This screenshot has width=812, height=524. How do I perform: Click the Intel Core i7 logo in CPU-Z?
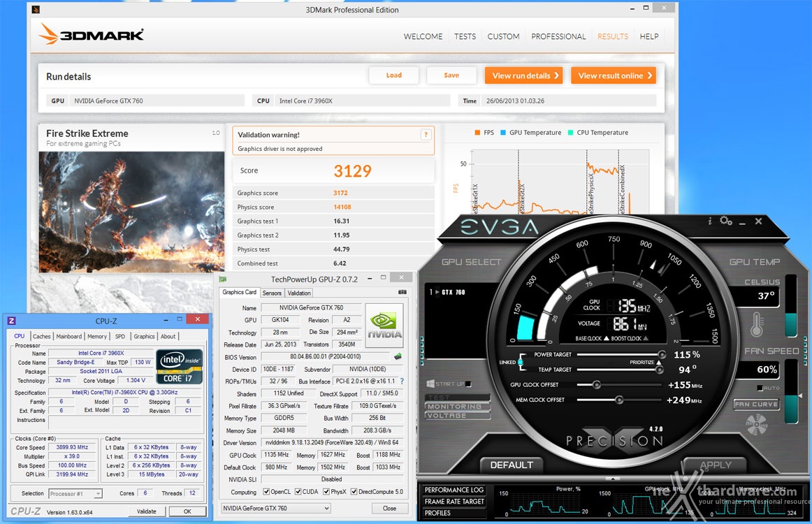pos(179,367)
